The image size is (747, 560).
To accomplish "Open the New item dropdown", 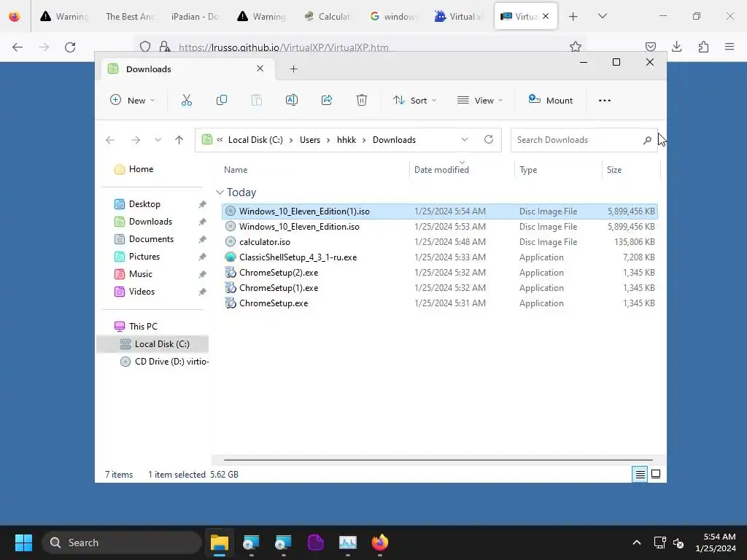I will (x=133, y=100).
